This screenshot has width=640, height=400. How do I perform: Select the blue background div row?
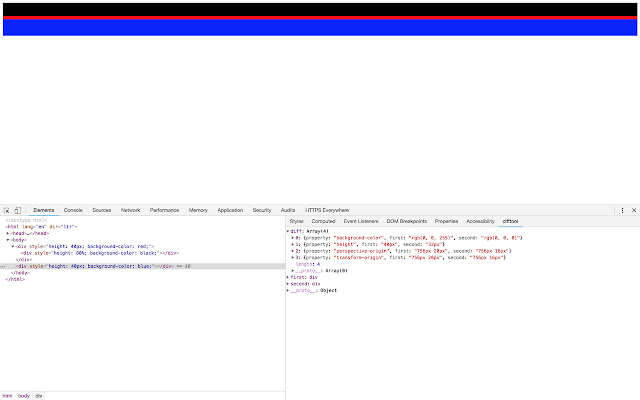coord(142,266)
